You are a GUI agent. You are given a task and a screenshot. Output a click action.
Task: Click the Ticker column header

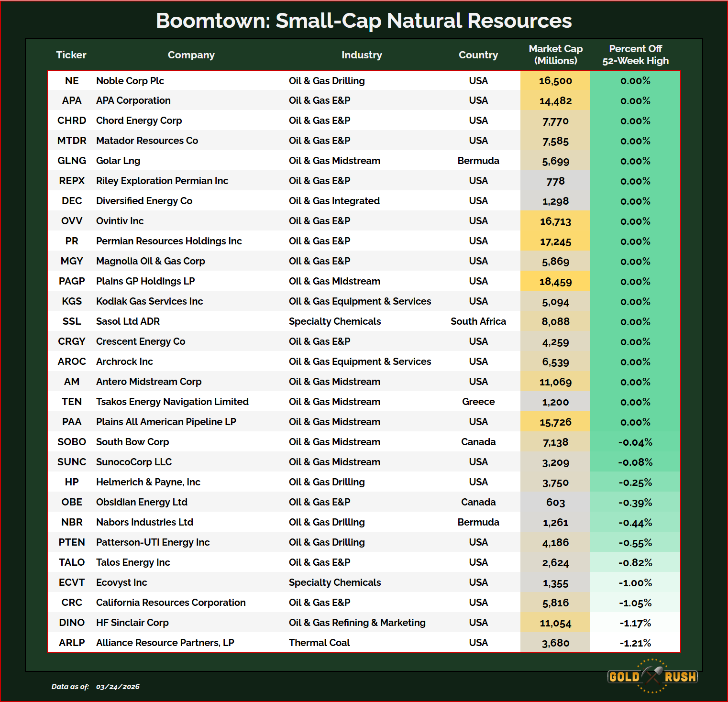pyautogui.click(x=71, y=55)
